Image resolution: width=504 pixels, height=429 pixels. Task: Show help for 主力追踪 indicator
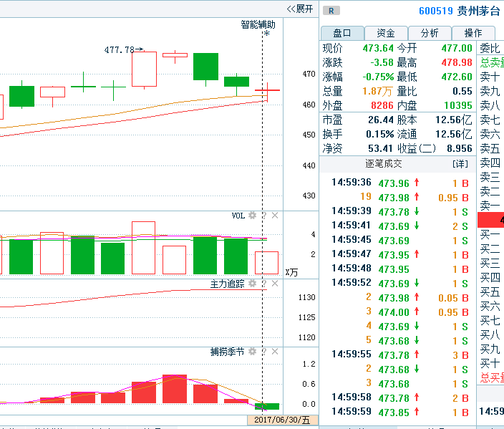(263, 284)
